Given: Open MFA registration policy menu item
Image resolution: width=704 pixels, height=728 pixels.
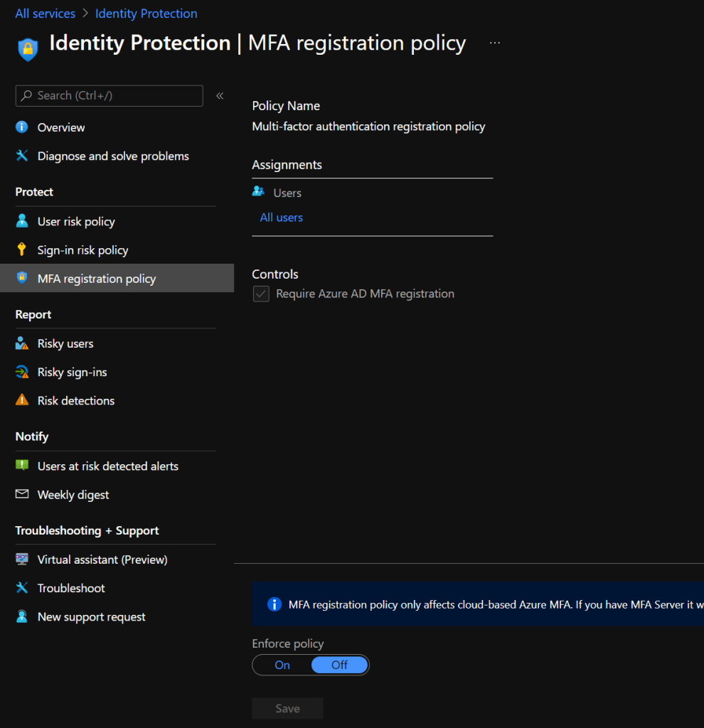Looking at the screenshot, I should click(96, 279).
